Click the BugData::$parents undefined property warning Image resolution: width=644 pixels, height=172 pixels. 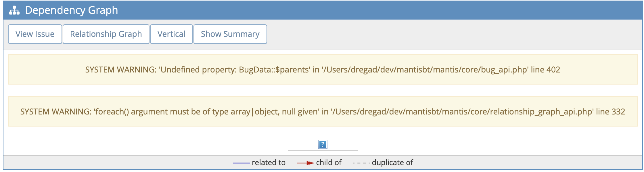(234, 70)
